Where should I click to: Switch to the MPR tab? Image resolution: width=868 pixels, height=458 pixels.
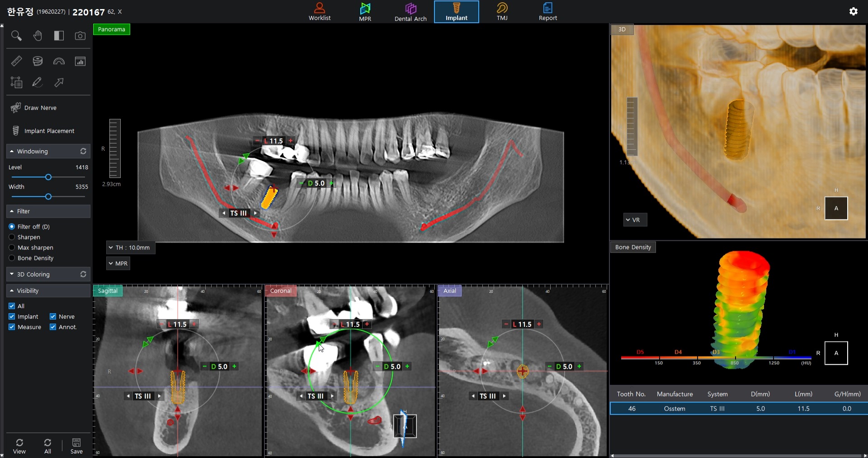(365, 12)
